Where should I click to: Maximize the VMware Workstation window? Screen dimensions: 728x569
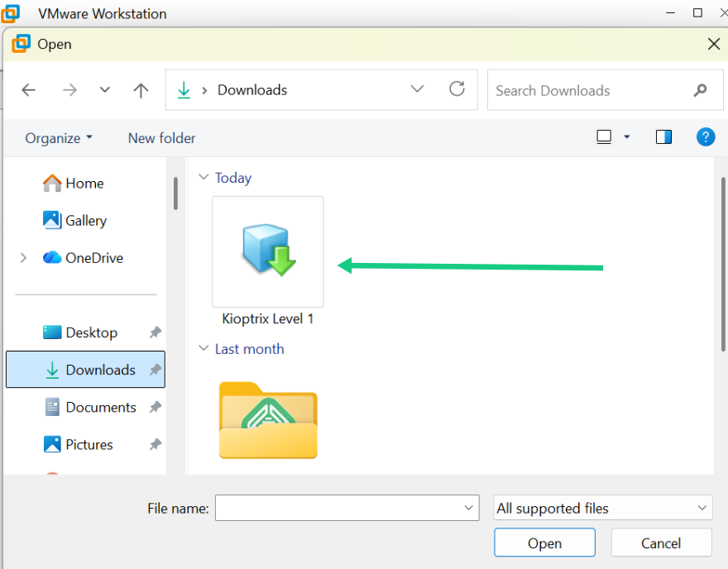click(x=697, y=13)
